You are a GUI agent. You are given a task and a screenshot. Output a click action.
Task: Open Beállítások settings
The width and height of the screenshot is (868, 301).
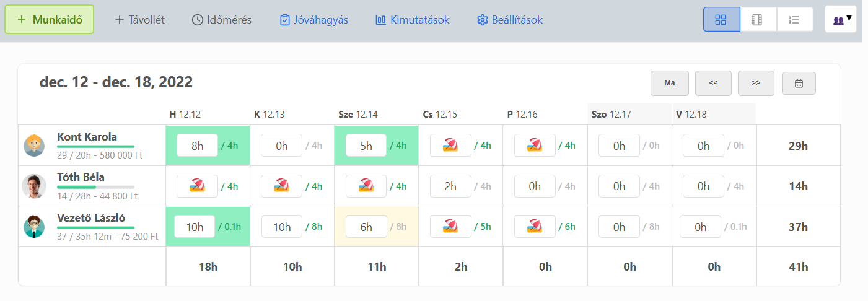tap(510, 20)
